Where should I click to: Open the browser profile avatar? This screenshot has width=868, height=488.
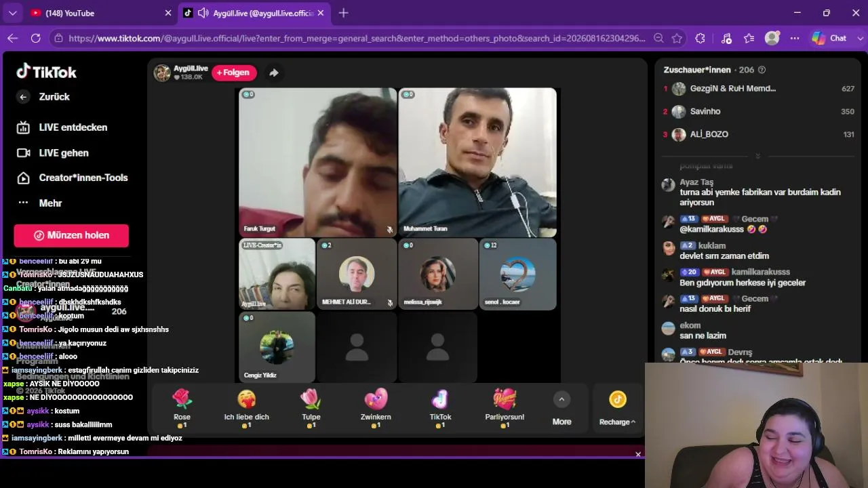[x=772, y=39]
